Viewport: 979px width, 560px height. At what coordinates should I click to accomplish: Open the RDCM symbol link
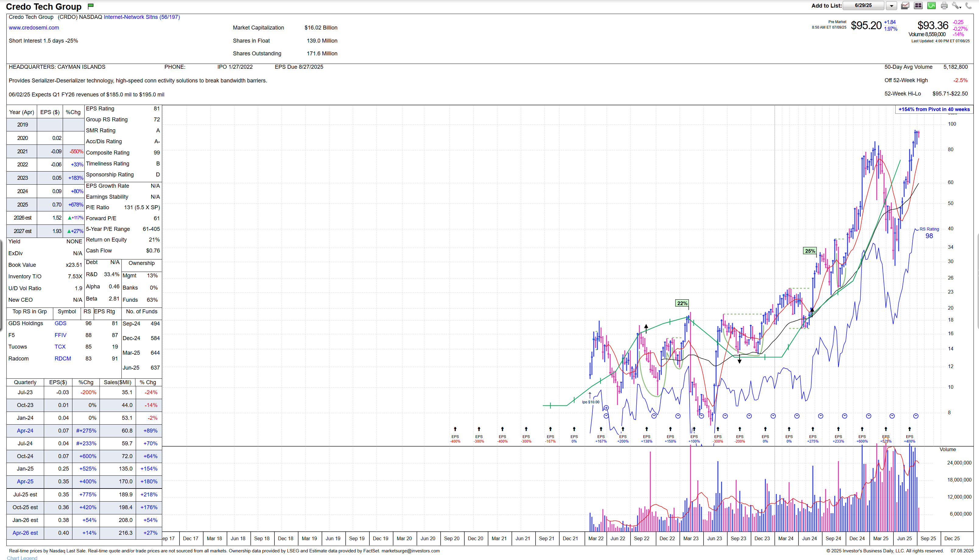click(63, 359)
